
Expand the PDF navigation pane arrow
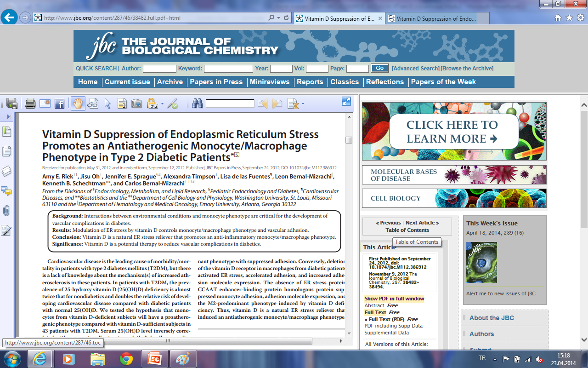click(8, 117)
